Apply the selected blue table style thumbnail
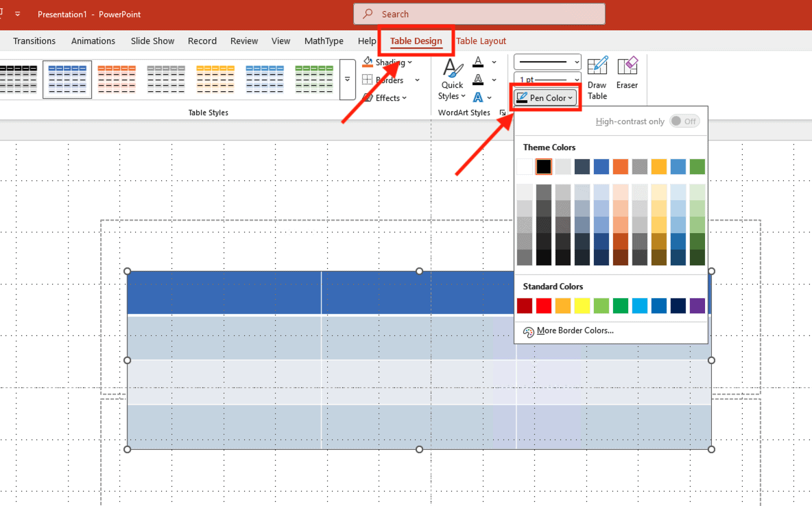Image resolution: width=812 pixels, height=506 pixels. tap(67, 80)
